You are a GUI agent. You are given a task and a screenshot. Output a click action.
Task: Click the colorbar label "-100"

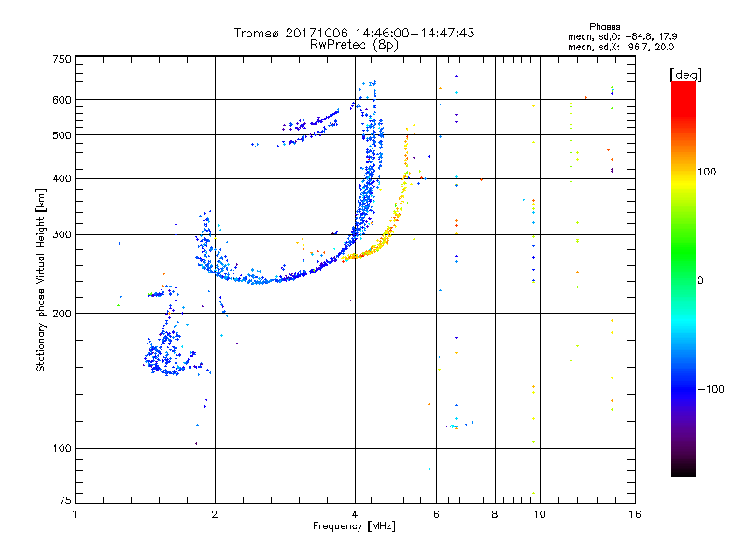711,389
